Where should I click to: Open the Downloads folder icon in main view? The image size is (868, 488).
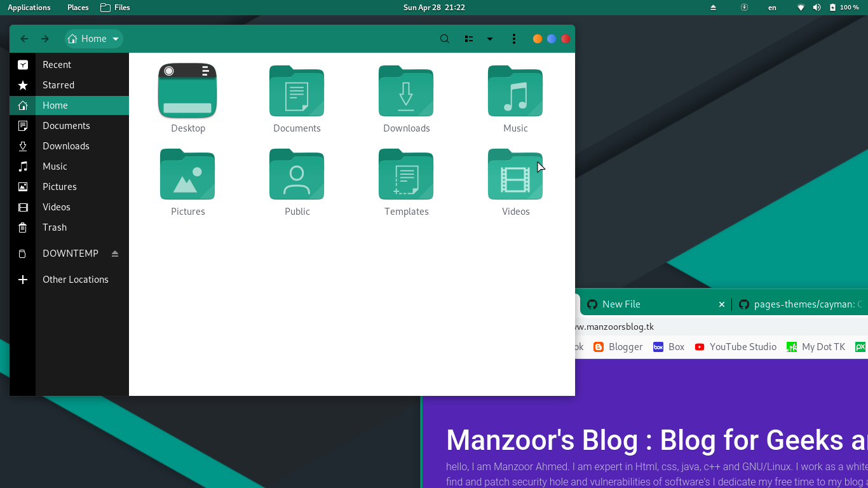[406, 91]
